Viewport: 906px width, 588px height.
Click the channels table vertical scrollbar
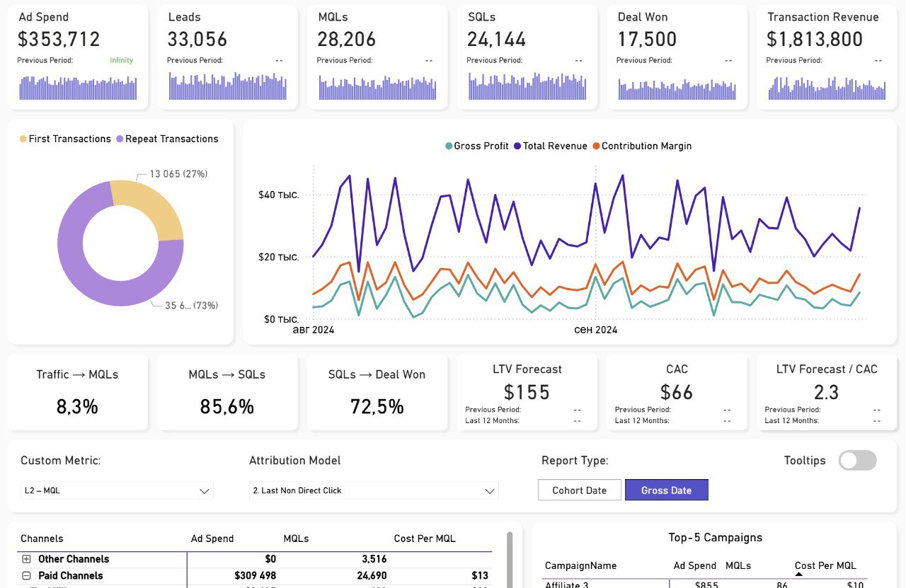point(510,559)
